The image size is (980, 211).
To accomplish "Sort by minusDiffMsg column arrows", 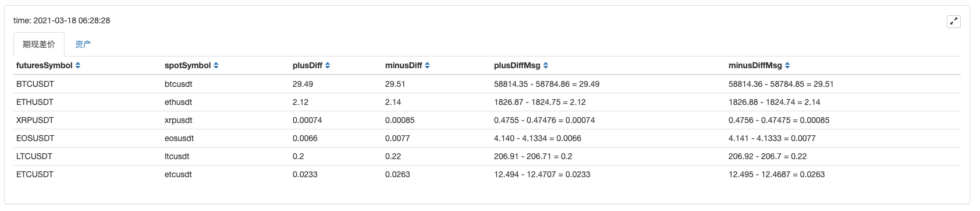I will [787, 66].
